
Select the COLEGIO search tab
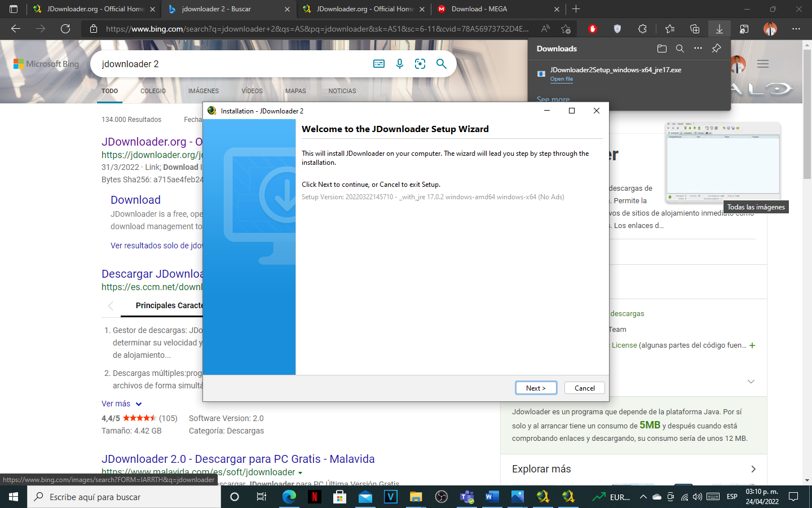tap(153, 91)
